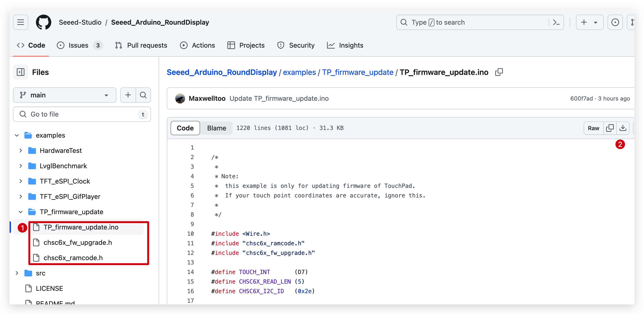
Task: Click line number 10
Action: (x=190, y=234)
